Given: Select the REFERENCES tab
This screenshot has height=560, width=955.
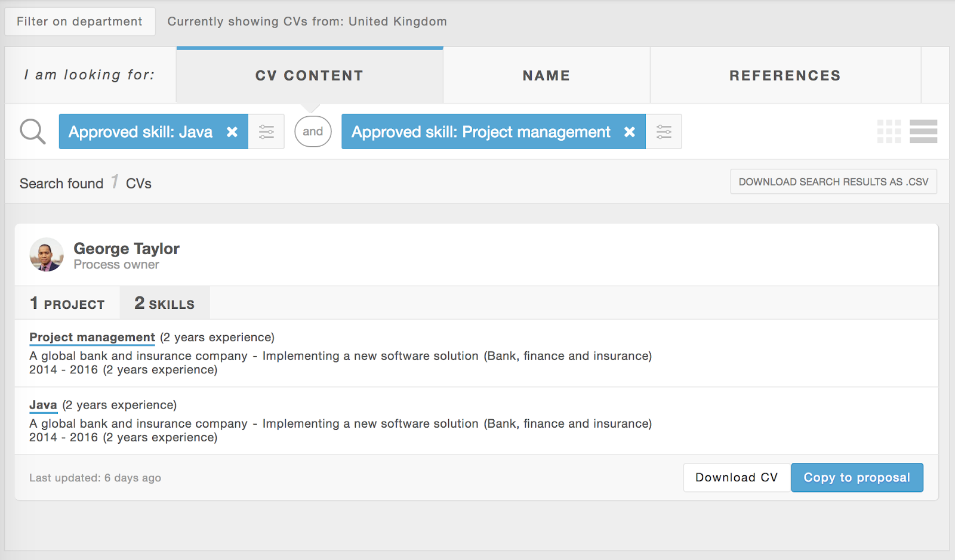Looking at the screenshot, I should tap(785, 76).
